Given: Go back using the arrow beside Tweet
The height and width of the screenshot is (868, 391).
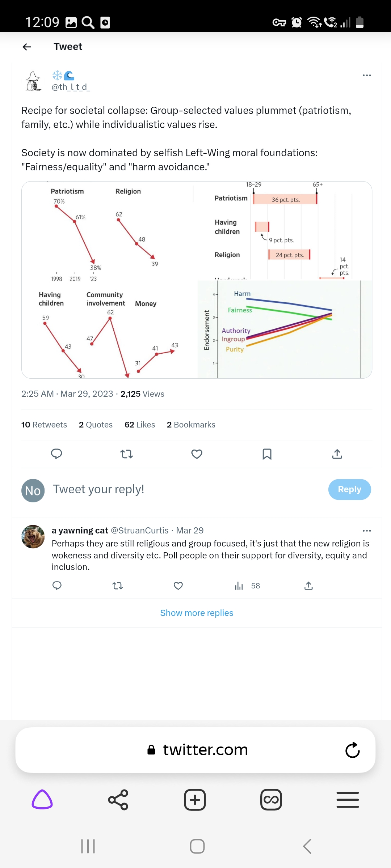Looking at the screenshot, I should coord(27,47).
